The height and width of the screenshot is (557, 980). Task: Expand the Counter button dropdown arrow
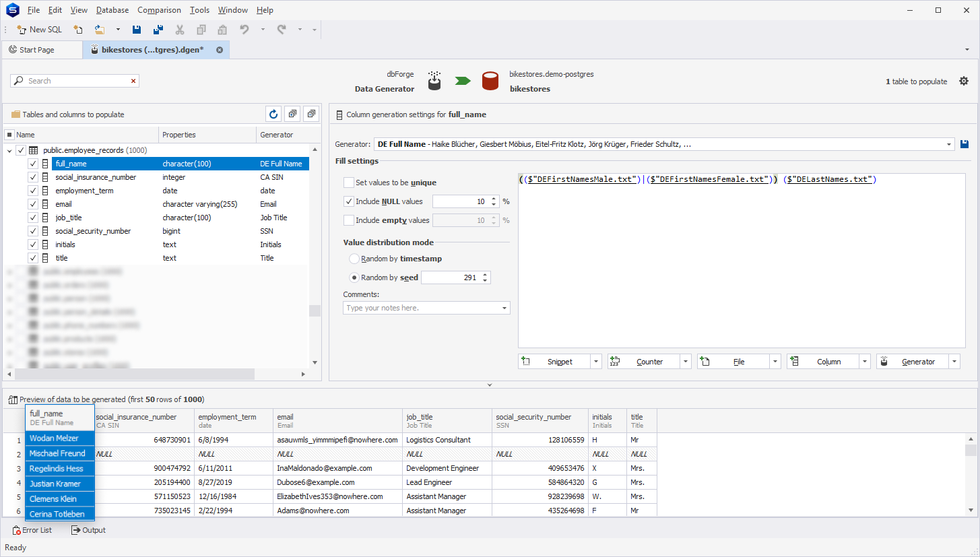tap(686, 362)
